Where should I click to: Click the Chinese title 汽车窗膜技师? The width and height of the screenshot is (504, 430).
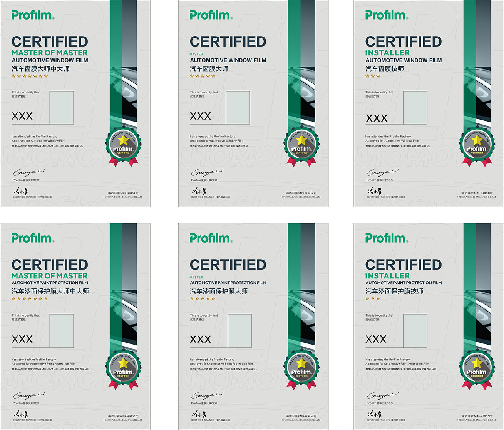[385, 68]
